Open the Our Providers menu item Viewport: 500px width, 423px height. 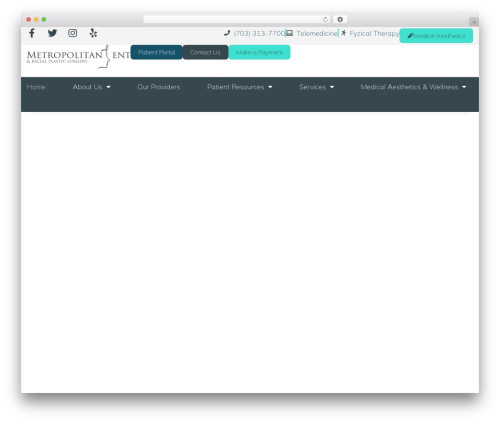click(159, 87)
